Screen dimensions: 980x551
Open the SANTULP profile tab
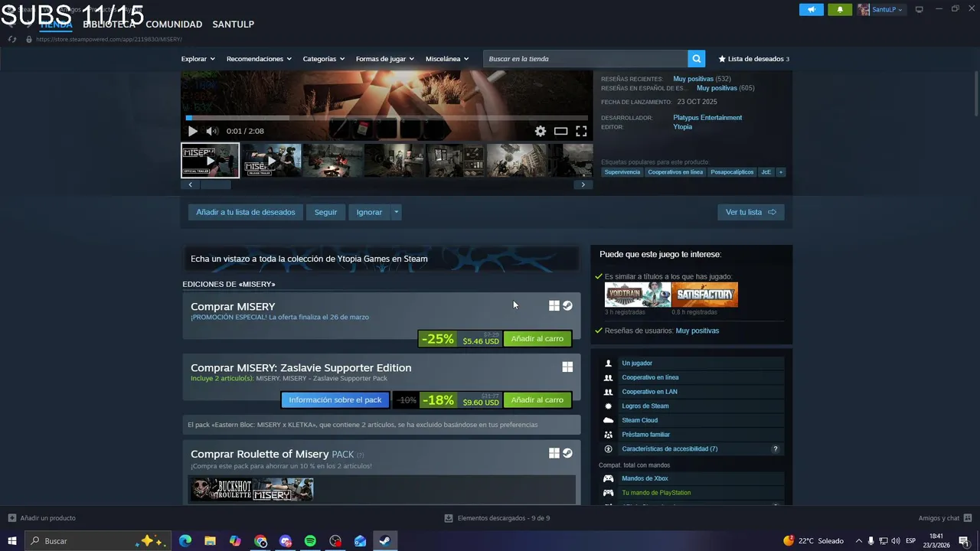tap(233, 24)
